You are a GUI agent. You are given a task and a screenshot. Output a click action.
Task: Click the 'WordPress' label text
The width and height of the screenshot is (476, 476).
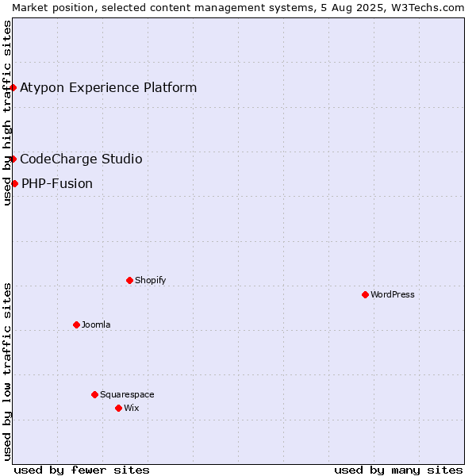coord(393,294)
